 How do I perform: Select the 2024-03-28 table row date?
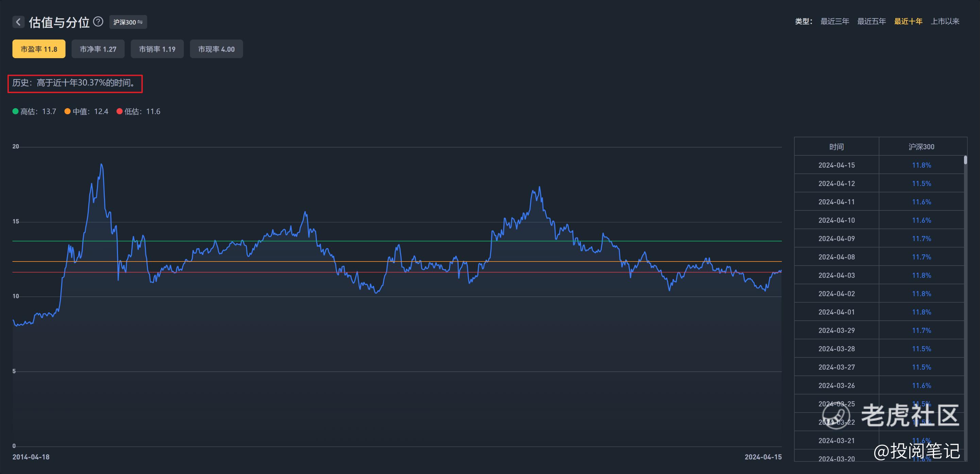click(837, 349)
